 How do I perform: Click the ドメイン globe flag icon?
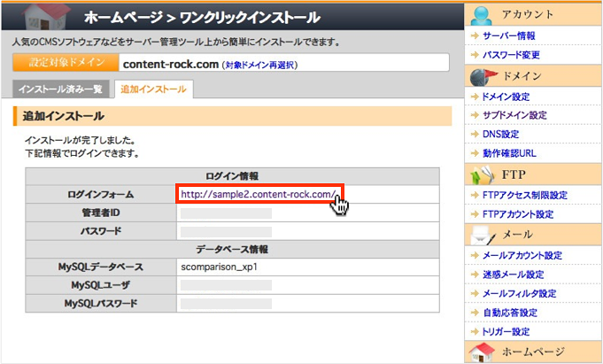point(483,76)
